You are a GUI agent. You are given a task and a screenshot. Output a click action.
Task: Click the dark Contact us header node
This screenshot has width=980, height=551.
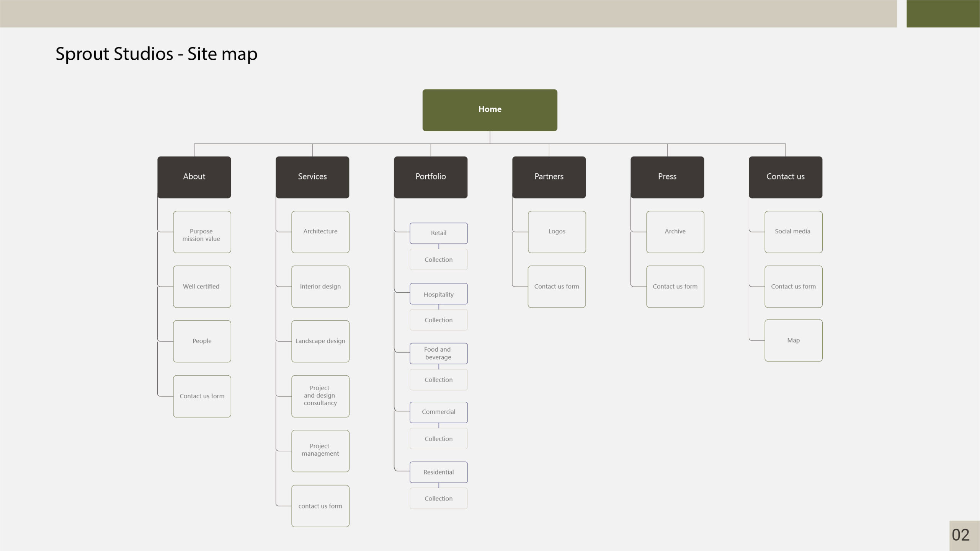click(x=785, y=177)
